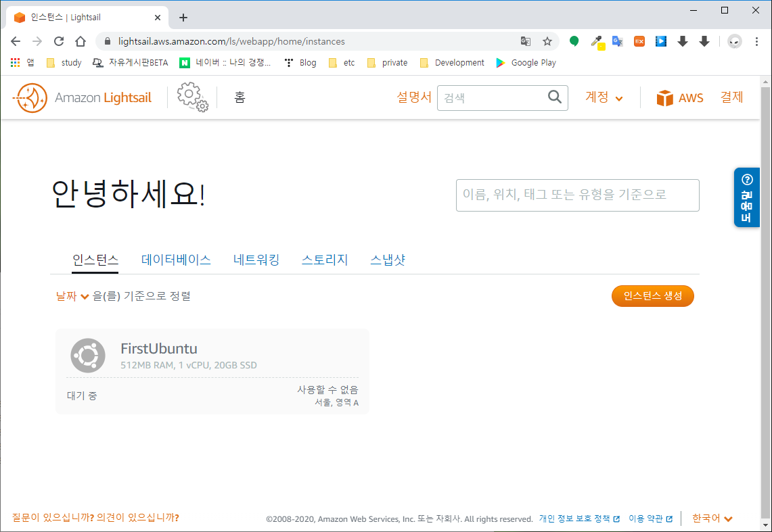The image size is (772, 532).
Task: Switch to the 네트워킹 tab
Action: (x=256, y=260)
